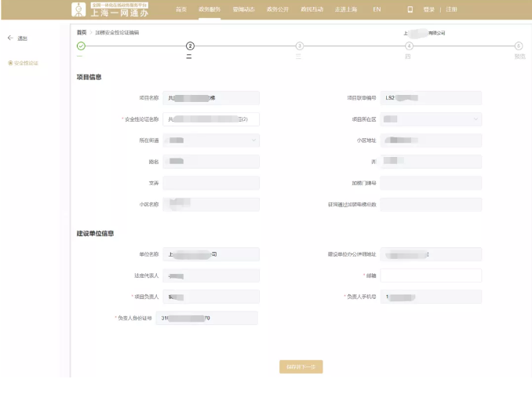
Task: Click the 注册 link
Action: tap(450, 9)
